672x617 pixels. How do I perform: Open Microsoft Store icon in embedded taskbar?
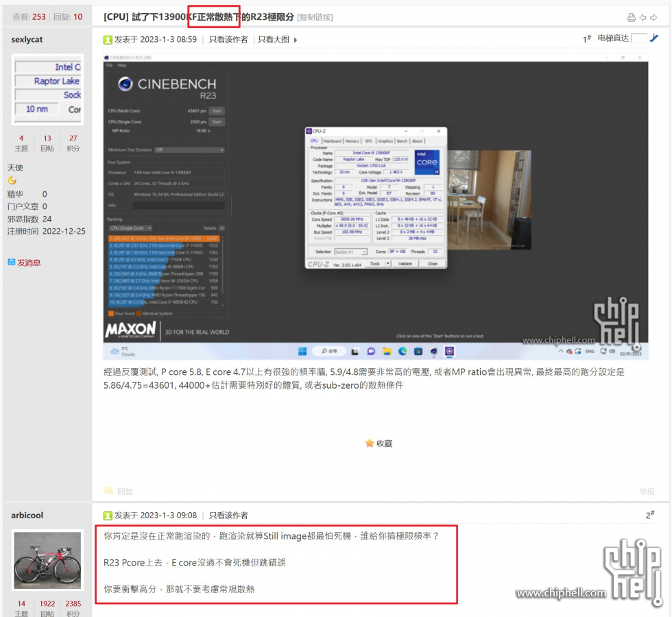418,351
